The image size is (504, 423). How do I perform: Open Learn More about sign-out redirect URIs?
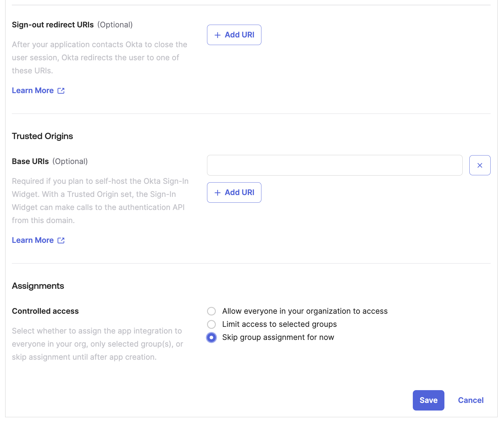point(33,90)
